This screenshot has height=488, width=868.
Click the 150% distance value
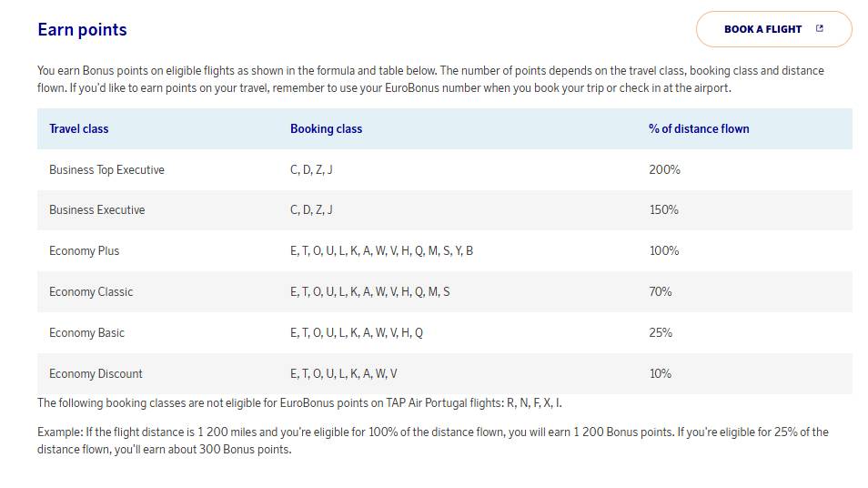(663, 210)
